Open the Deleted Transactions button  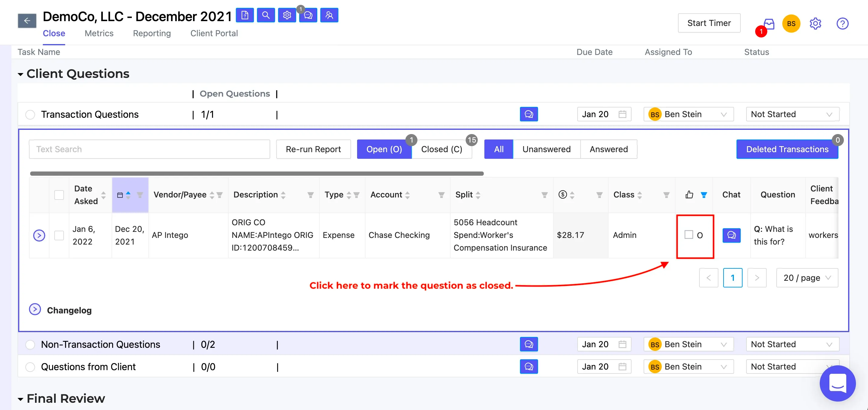pyautogui.click(x=787, y=149)
